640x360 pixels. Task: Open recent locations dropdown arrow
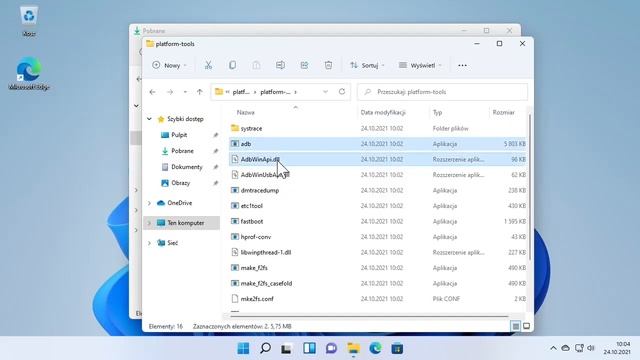point(185,92)
